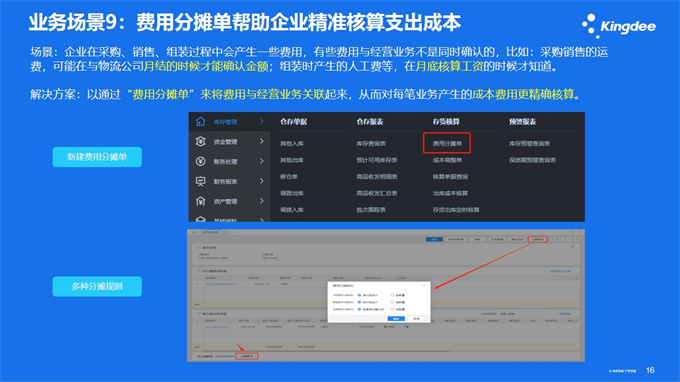The width and height of the screenshot is (680, 382).
Task: Open the red-boxed 费用分摊单 menu entry
Action: click(447, 143)
